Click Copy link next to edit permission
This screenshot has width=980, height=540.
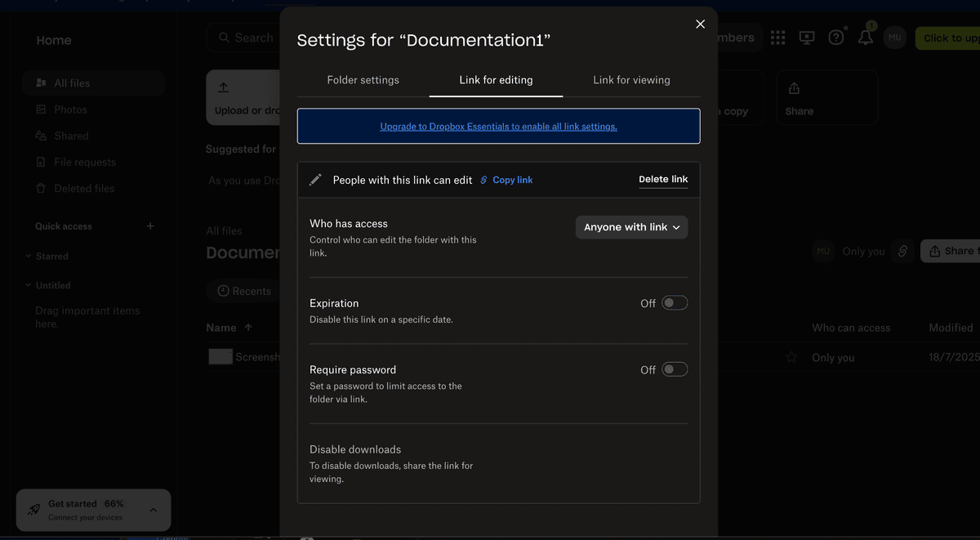[511, 179]
